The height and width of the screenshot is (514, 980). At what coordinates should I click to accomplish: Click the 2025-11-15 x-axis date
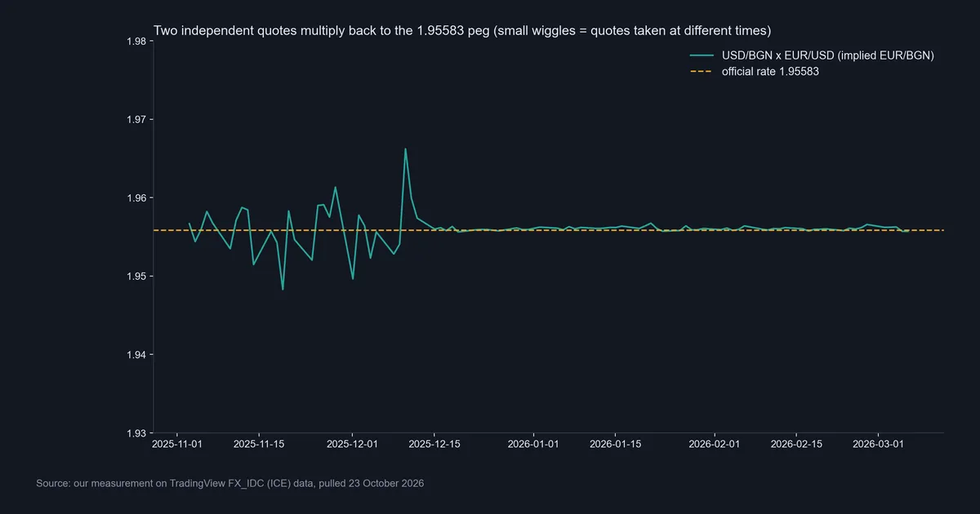(x=259, y=445)
